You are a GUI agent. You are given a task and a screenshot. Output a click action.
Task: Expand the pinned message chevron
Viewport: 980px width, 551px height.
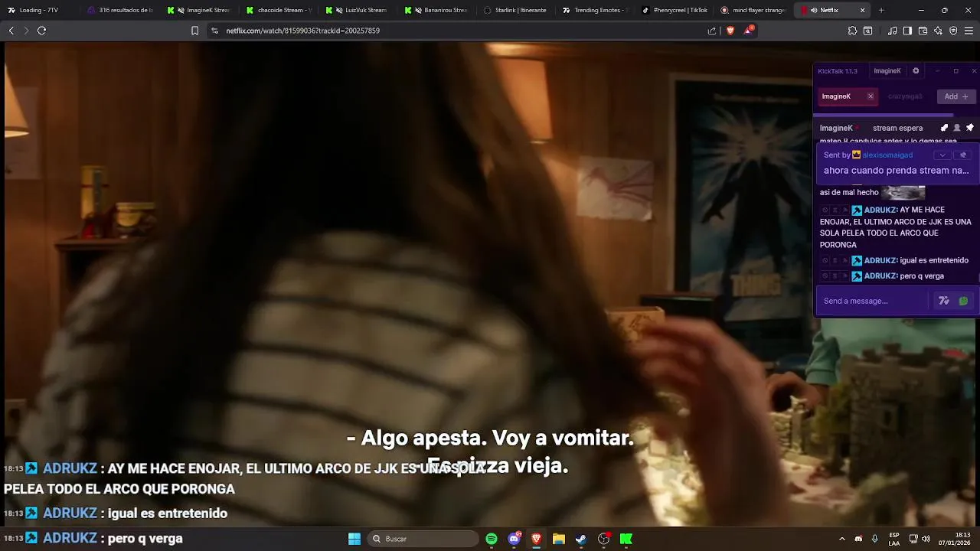coord(943,155)
